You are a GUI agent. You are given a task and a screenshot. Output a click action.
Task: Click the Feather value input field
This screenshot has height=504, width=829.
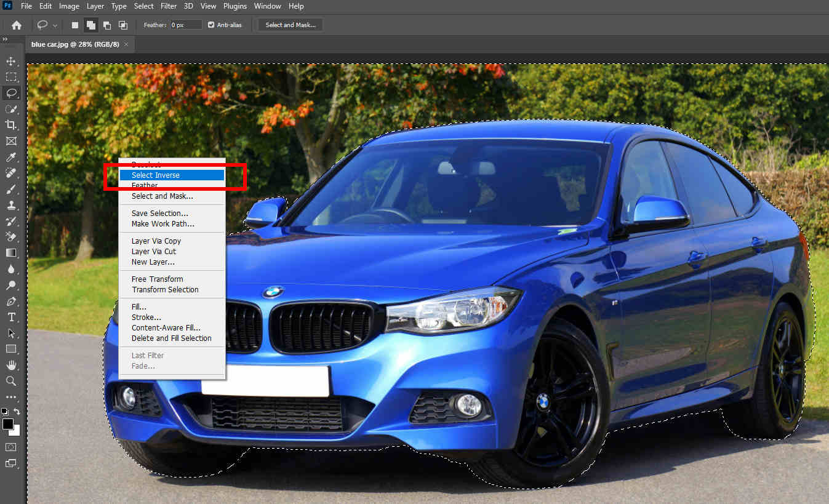coord(186,25)
